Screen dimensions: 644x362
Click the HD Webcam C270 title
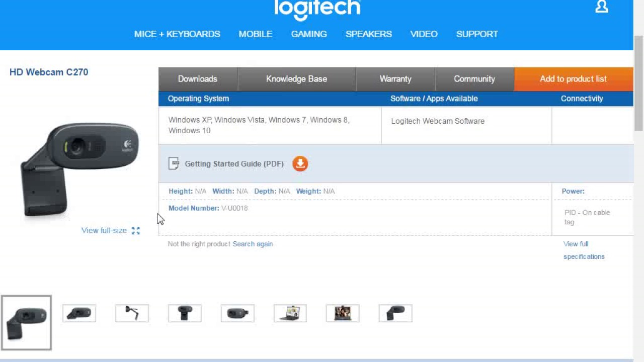click(49, 72)
